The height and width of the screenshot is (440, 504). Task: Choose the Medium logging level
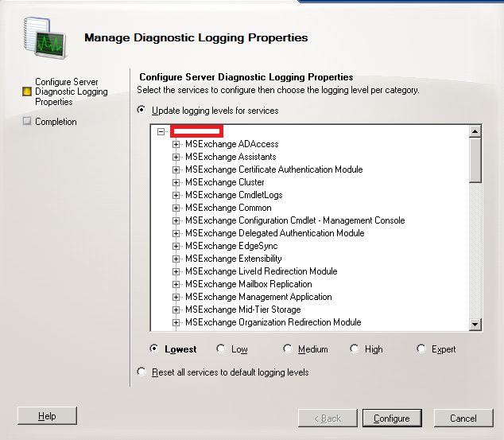[287, 348]
